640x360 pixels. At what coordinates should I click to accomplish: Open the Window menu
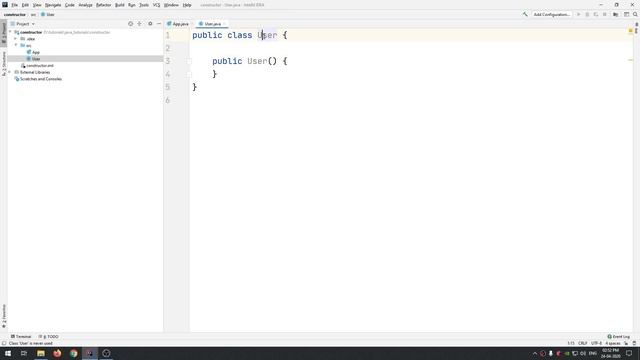click(171, 5)
